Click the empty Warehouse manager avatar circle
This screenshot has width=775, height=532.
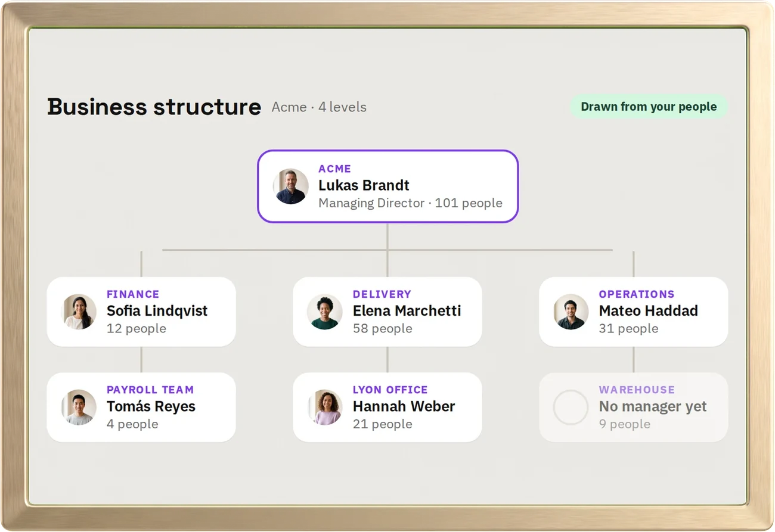coord(571,407)
